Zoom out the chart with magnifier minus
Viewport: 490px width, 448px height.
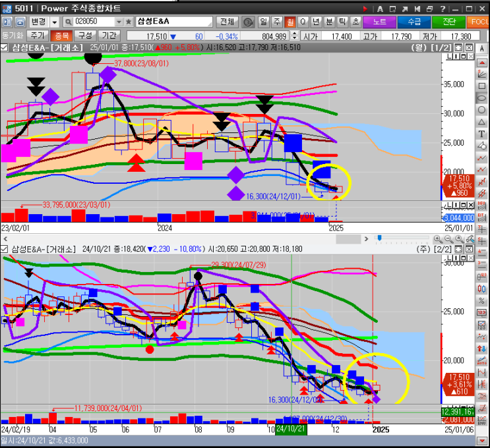pos(448,239)
